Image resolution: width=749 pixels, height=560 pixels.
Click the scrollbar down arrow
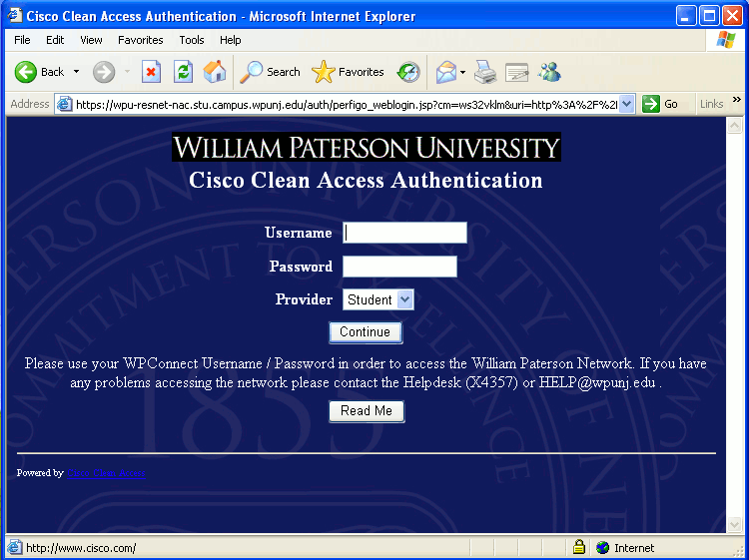coord(734,525)
